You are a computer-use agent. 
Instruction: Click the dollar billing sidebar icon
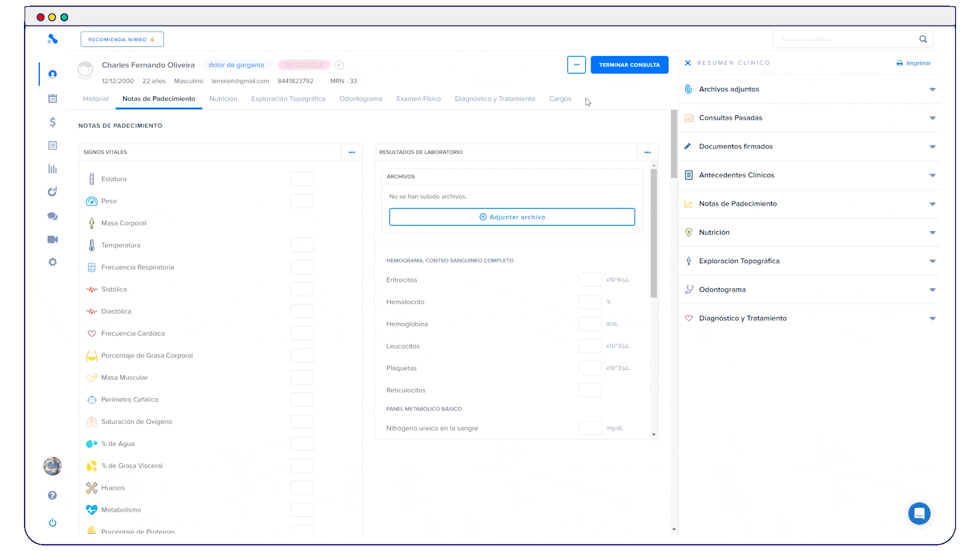[x=53, y=122]
